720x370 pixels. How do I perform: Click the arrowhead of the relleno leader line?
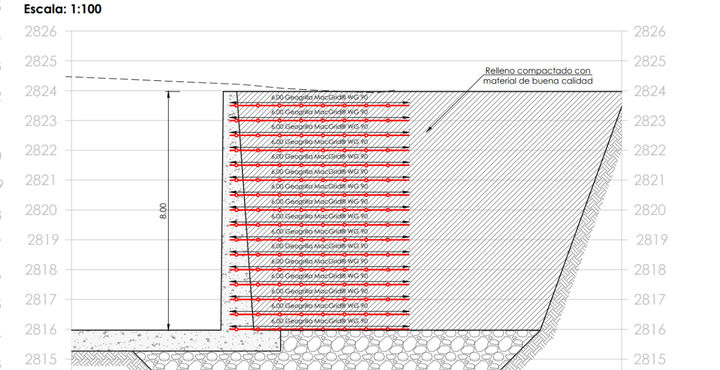428,129
